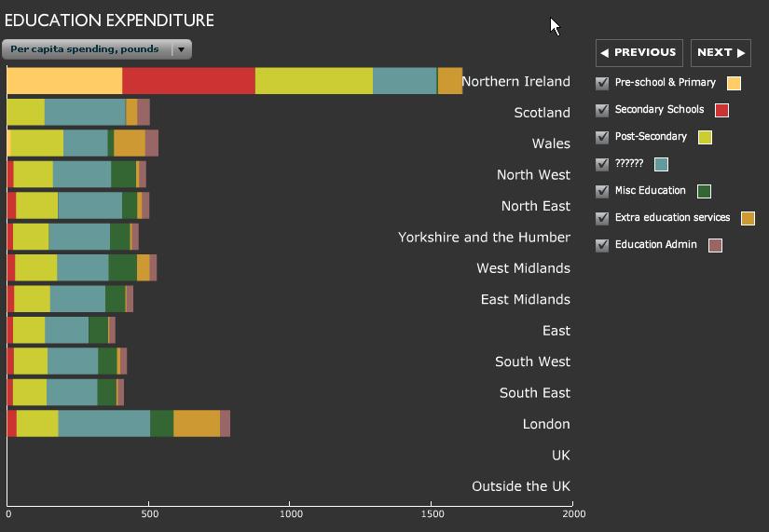The width and height of the screenshot is (769, 532).
Task: Click the dark green Misc Education swatch
Action: pyautogui.click(x=704, y=192)
